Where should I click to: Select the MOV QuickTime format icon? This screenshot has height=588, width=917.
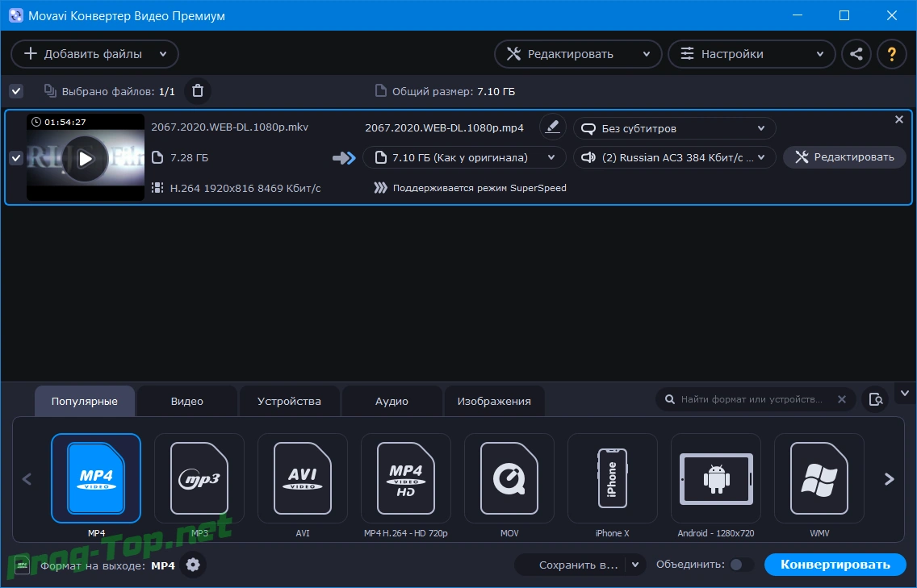pos(509,478)
